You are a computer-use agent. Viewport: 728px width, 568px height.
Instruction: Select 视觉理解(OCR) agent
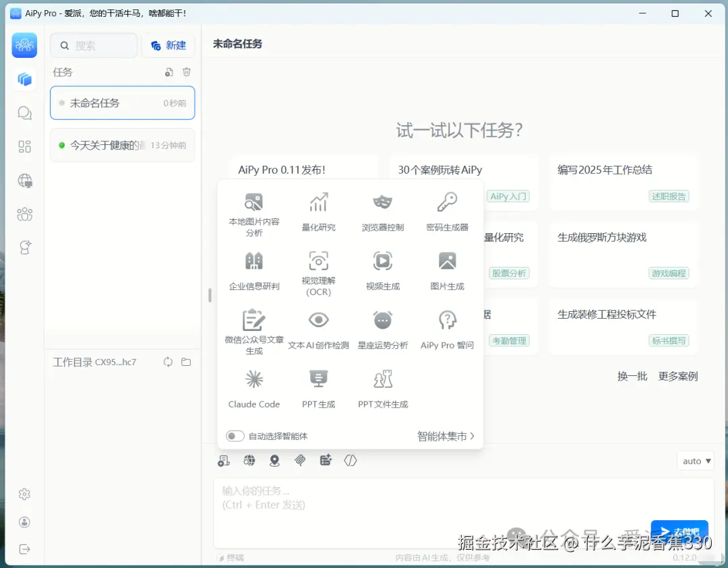[x=318, y=273]
